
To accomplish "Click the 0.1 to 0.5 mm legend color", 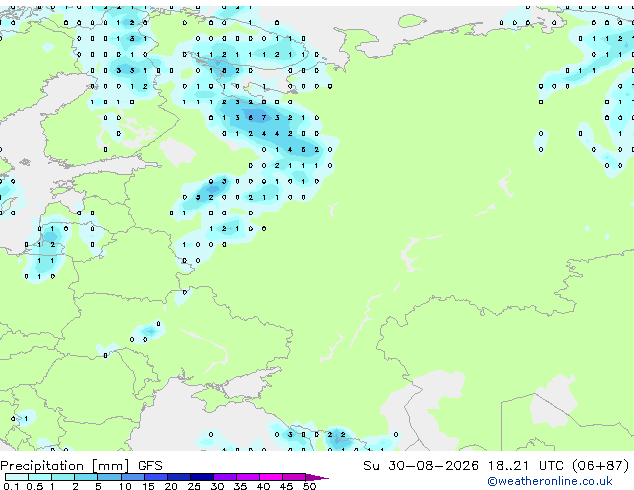I will point(17,477).
